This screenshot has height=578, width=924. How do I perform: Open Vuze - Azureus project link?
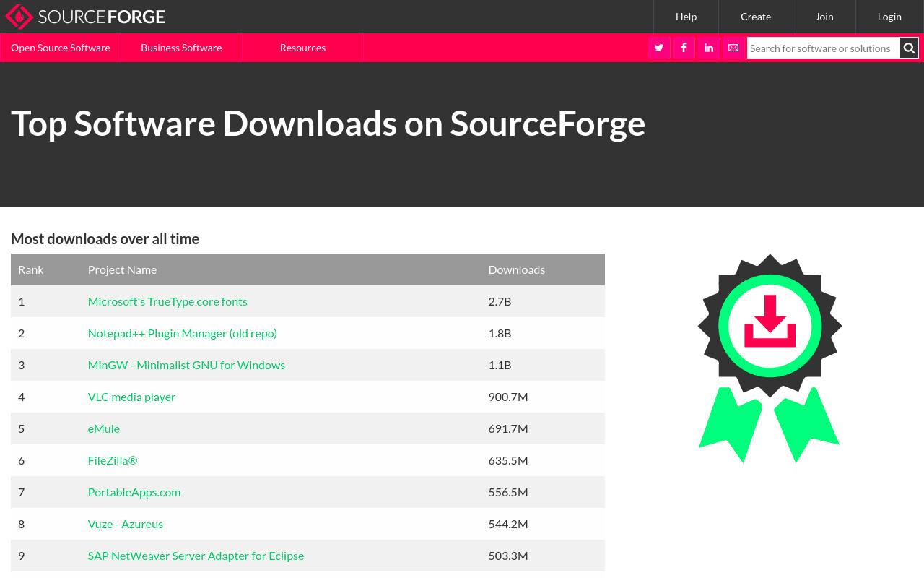click(x=125, y=524)
